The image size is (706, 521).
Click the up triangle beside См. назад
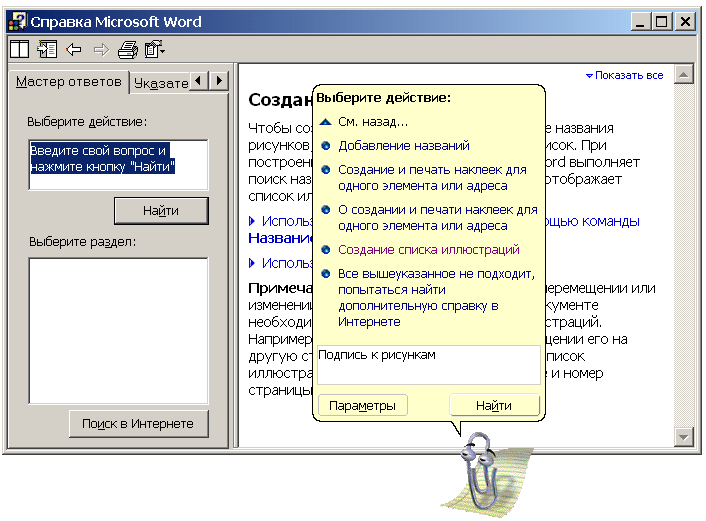click(x=326, y=122)
